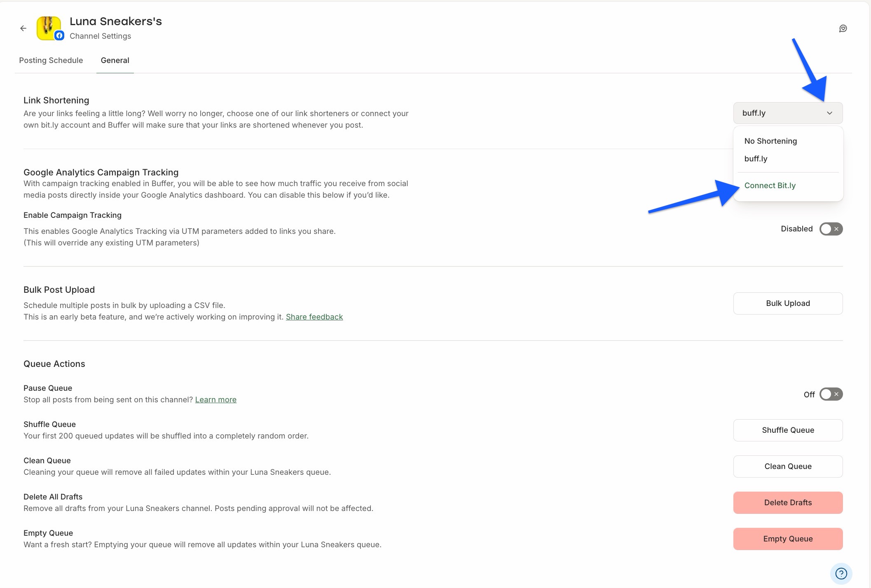Viewport: 871px width, 588px height.
Task: Click the red Empty Queue button
Action: pos(788,539)
